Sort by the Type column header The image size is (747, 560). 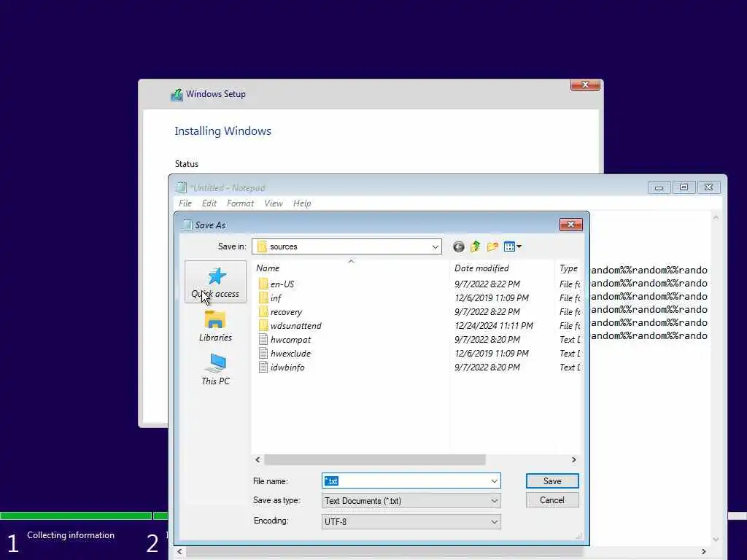[x=568, y=268]
